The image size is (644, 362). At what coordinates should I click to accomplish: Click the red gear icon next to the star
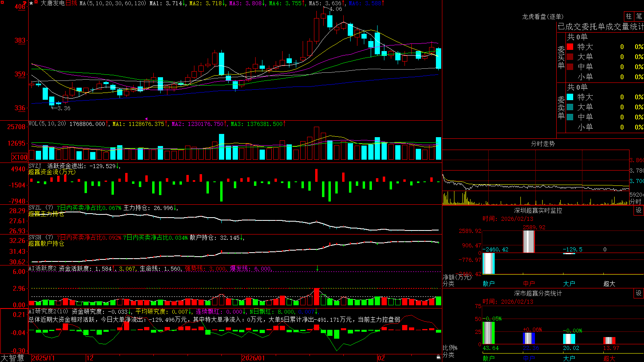pos(36,3)
